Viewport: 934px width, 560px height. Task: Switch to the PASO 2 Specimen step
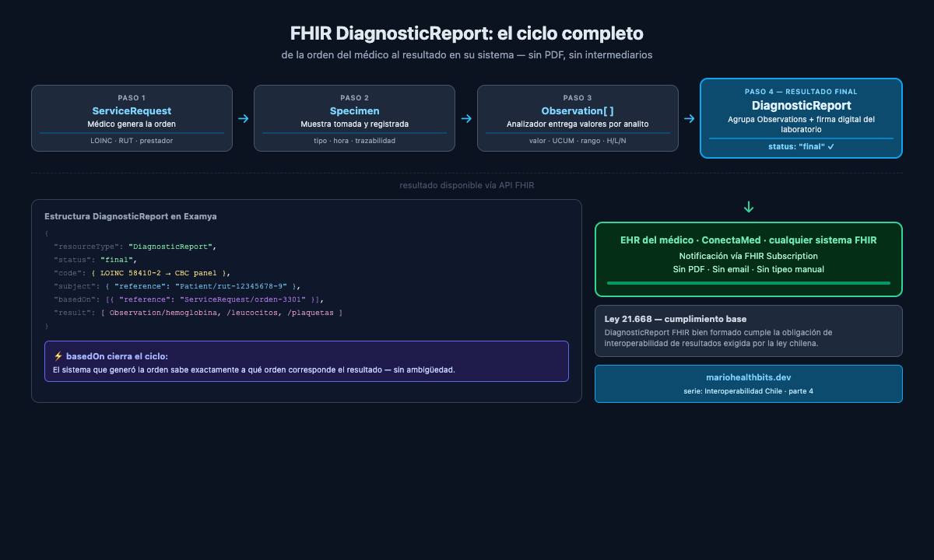click(354, 117)
